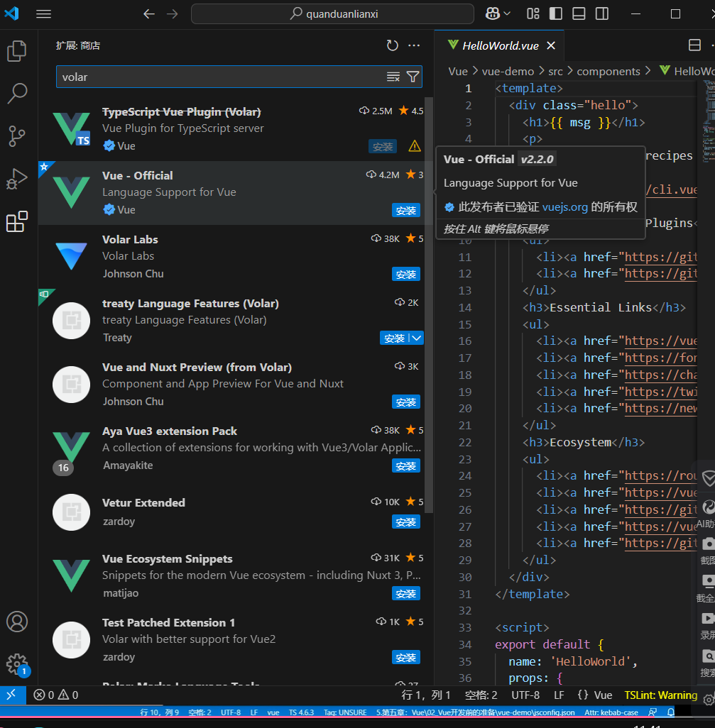Change file encoding UTF-8

coord(525,695)
